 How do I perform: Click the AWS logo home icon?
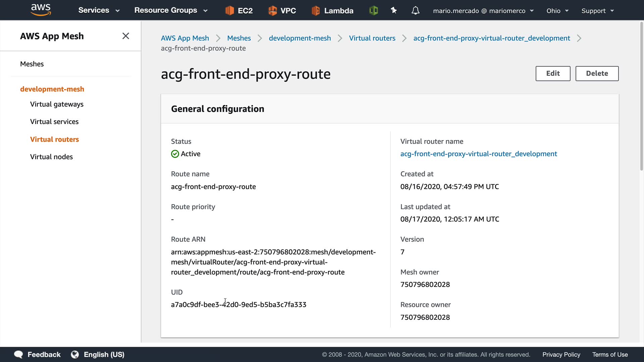point(41,10)
